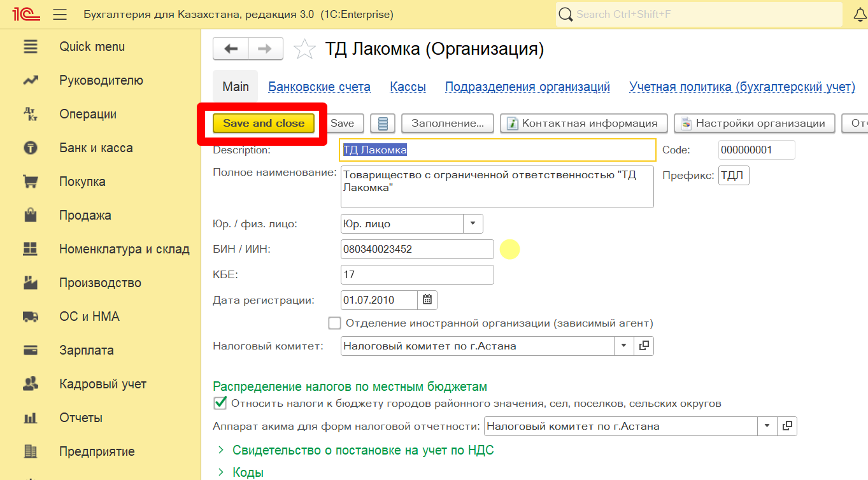Click the Description input field
Viewport: 868px width, 480px height.
pyautogui.click(x=498, y=150)
